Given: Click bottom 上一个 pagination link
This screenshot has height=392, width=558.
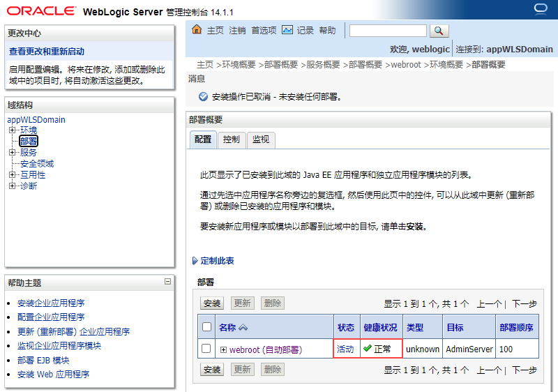Looking at the screenshot, I should [489, 370].
